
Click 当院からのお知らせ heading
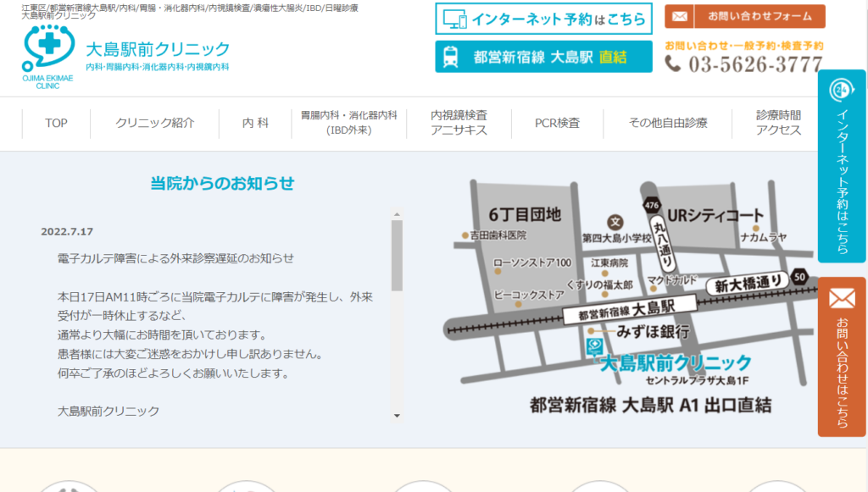point(222,183)
